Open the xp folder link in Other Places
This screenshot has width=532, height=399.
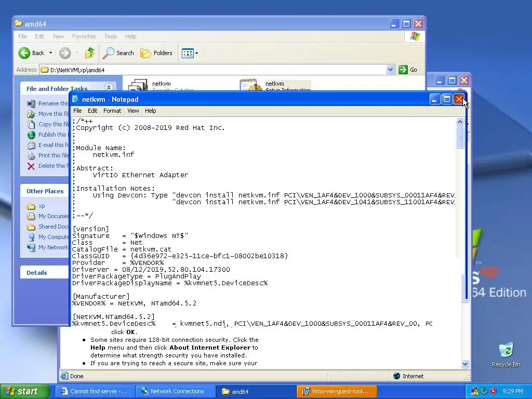(x=42, y=206)
